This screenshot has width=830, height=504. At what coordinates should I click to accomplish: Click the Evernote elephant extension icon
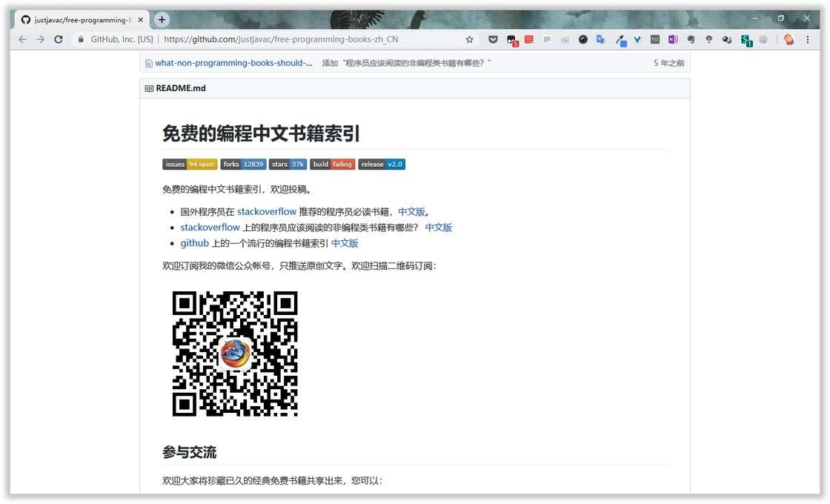point(691,39)
